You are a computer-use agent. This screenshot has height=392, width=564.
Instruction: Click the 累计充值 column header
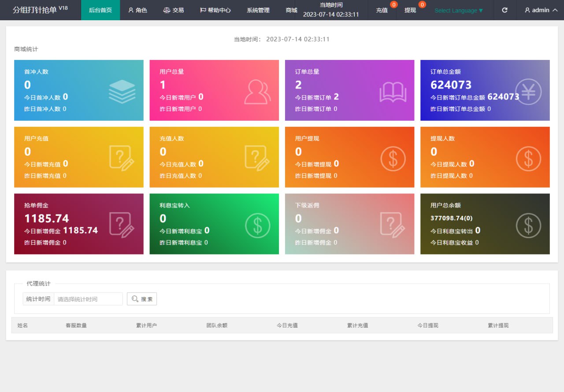(x=357, y=325)
